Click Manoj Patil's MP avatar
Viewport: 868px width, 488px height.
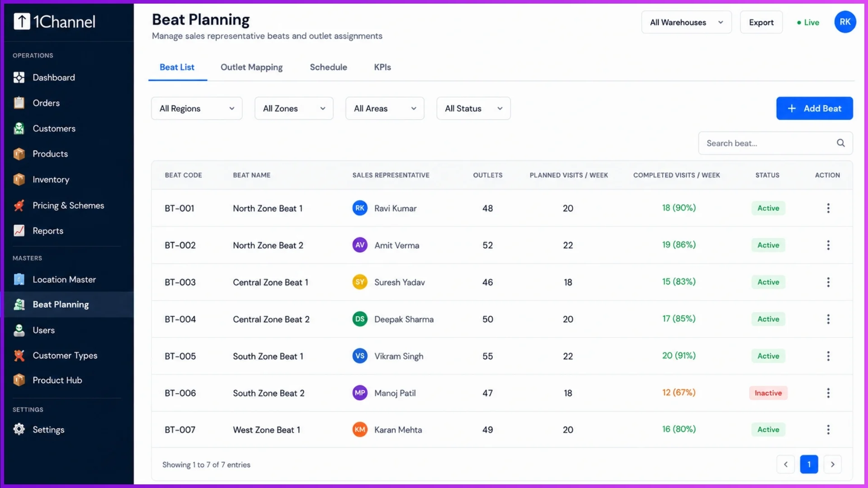pyautogui.click(x=360, y=393)
